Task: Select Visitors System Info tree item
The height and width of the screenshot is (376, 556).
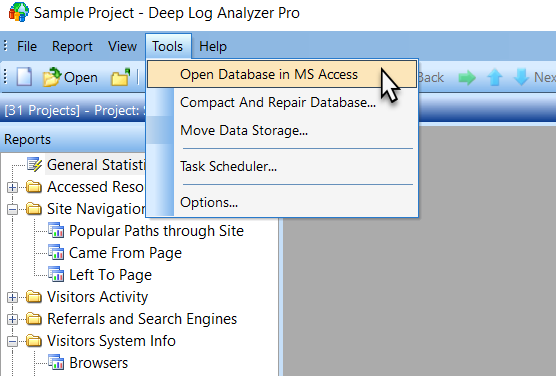Action: [x=111, y=341]
